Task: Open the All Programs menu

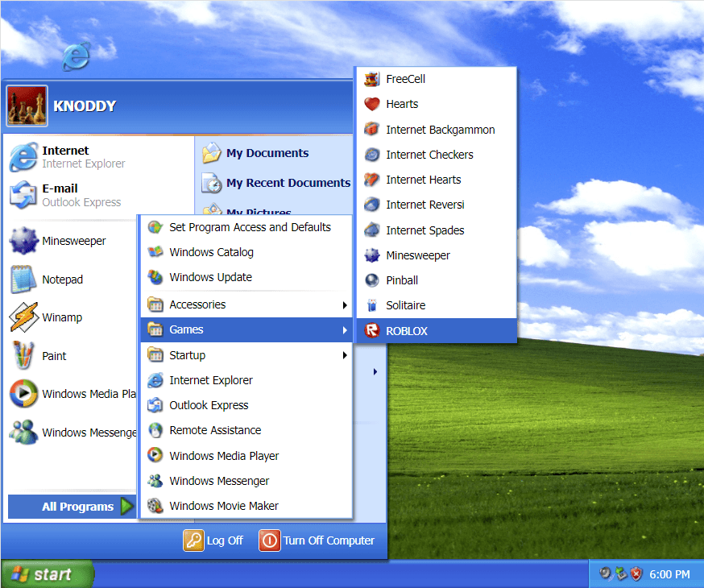Action: (72, 507)
